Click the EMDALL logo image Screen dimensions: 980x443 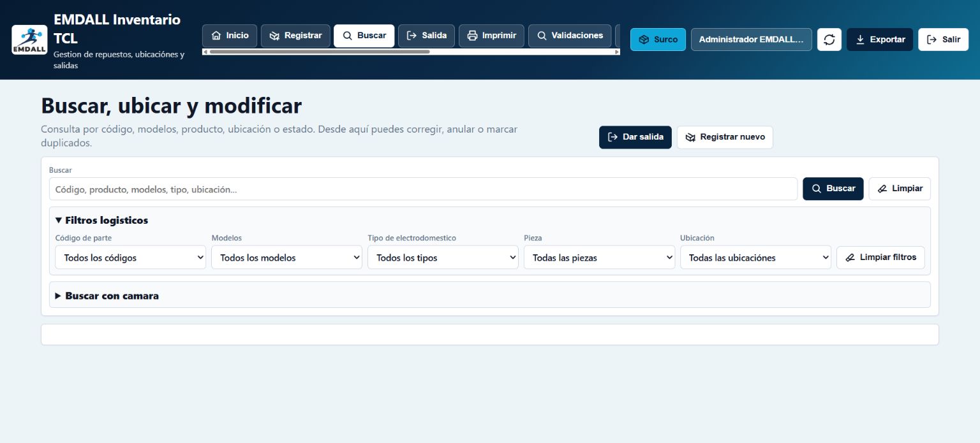tap(29, 40)
